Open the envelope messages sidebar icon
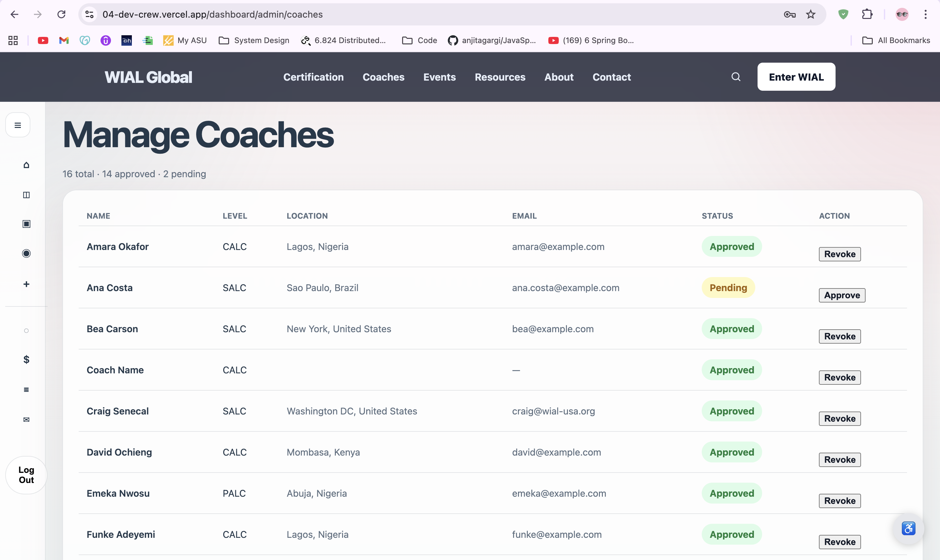The height and width of the screenshot is (560, 940). pyautogui.click(x=26, y=420)
